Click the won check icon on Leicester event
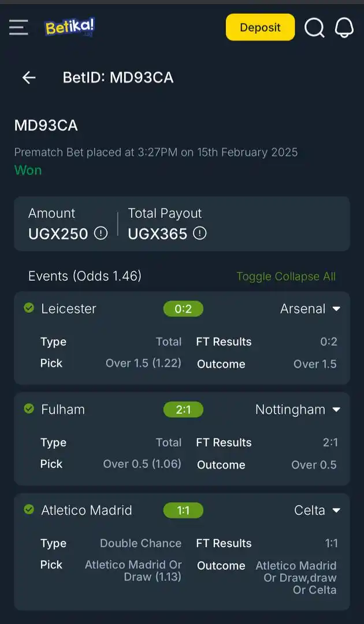The width and height of the screenshot is (364, 624). pos(29,308)
